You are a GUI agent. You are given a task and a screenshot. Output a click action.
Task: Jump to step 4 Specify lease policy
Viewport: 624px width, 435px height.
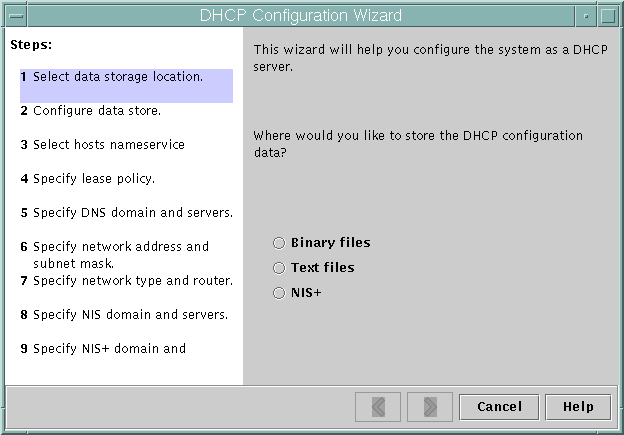pos(93,179)
